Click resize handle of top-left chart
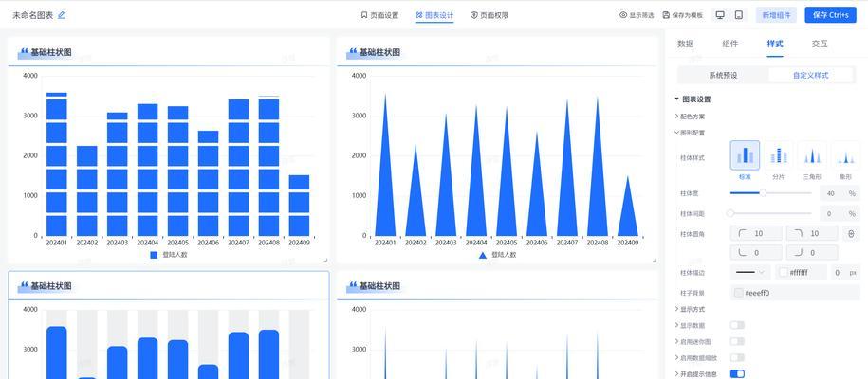The width and height of the screenshot is (868, 379). coord(325,260)
